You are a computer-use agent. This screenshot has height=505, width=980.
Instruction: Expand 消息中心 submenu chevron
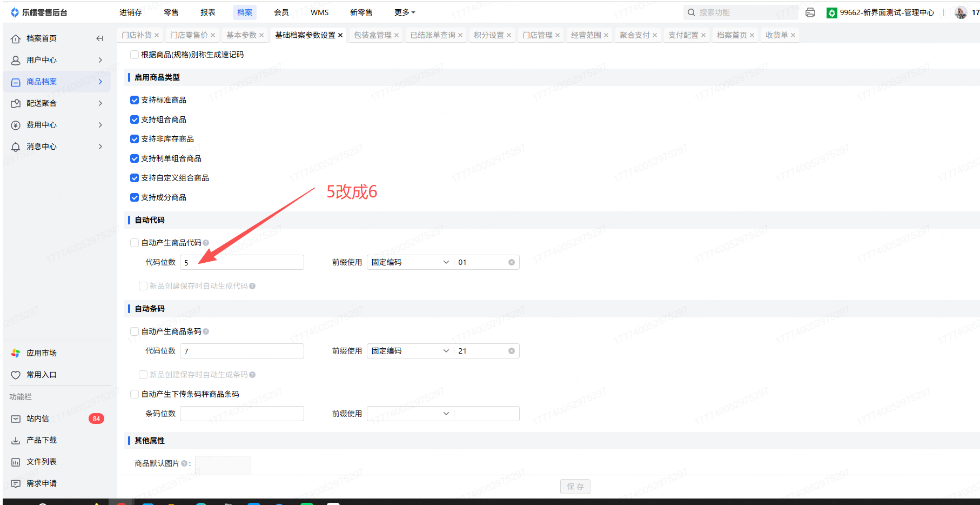100,147
